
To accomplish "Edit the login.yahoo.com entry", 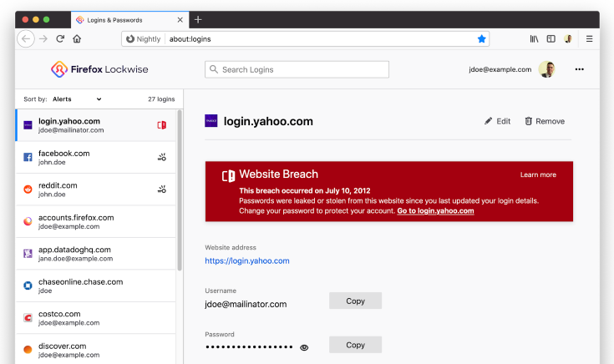I will tap(497, 121).
